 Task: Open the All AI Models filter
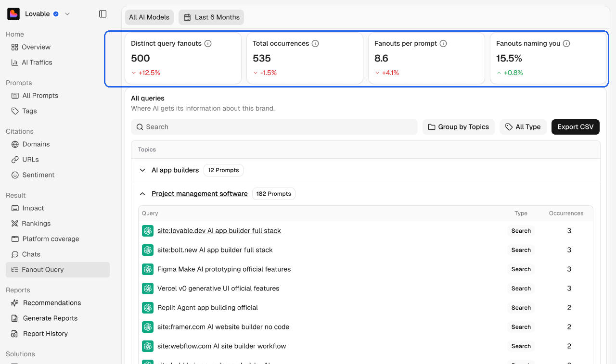click(x=149, y=17)
